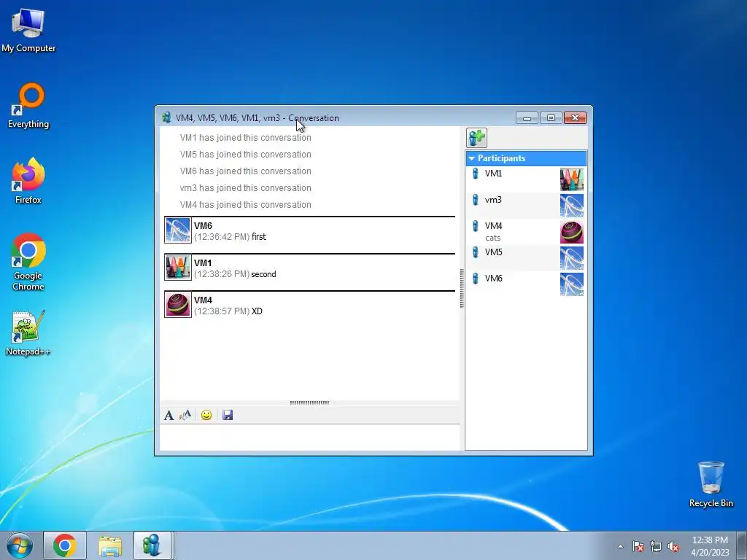This screenshot has height=560, width=747.
Task: Collapse the Participants panel arrow
Action: (x=472, y=158)
